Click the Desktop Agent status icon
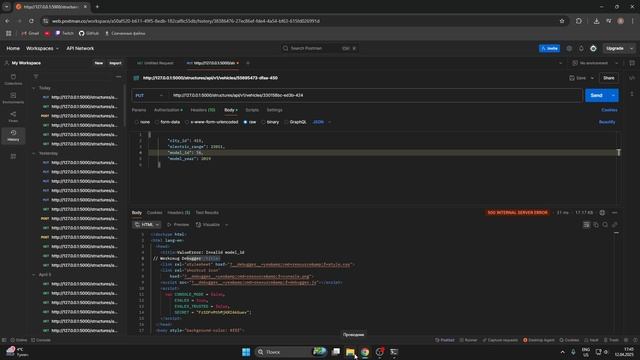 539,340
